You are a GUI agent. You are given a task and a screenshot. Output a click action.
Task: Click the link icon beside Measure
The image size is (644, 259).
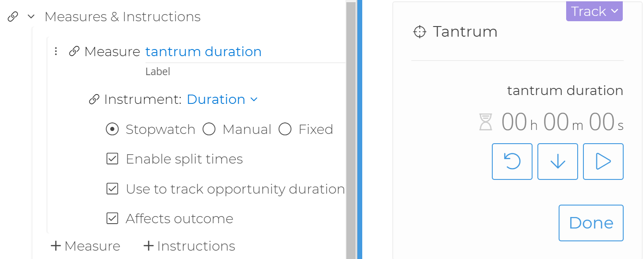click(73, 51)
